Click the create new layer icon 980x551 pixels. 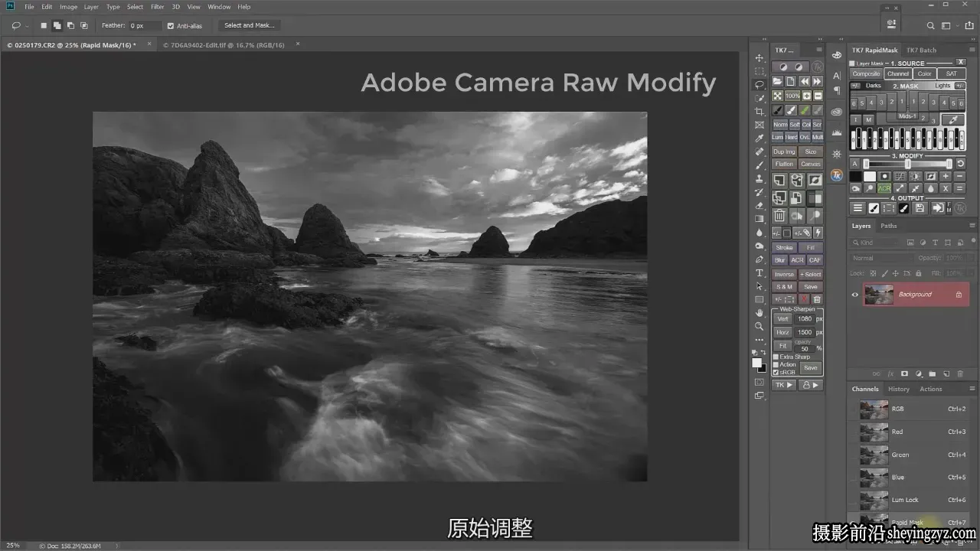pos(946,374)
